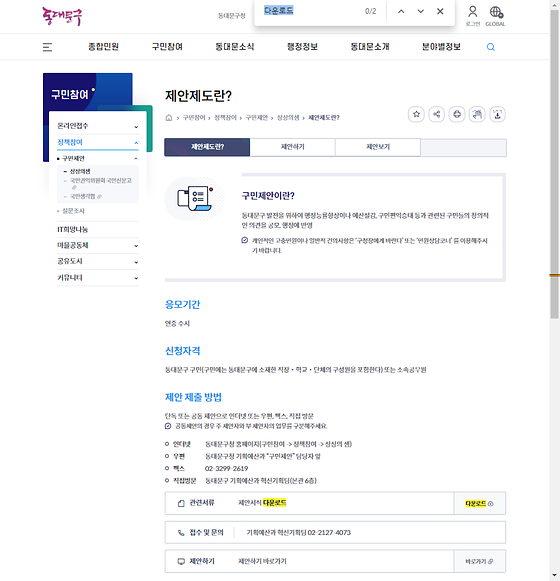560x581 pixels.
Task: Go to next find result arrow
Action: (x=420, y=11)
